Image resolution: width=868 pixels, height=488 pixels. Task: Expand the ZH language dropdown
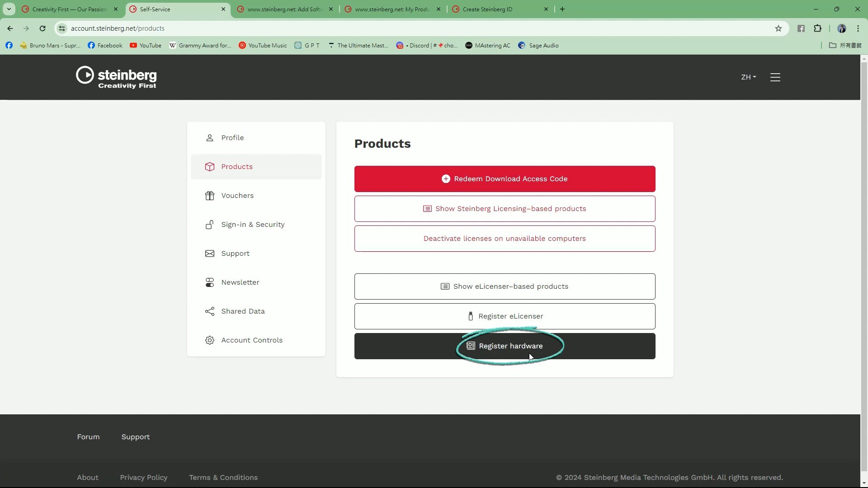coord(748,77)
